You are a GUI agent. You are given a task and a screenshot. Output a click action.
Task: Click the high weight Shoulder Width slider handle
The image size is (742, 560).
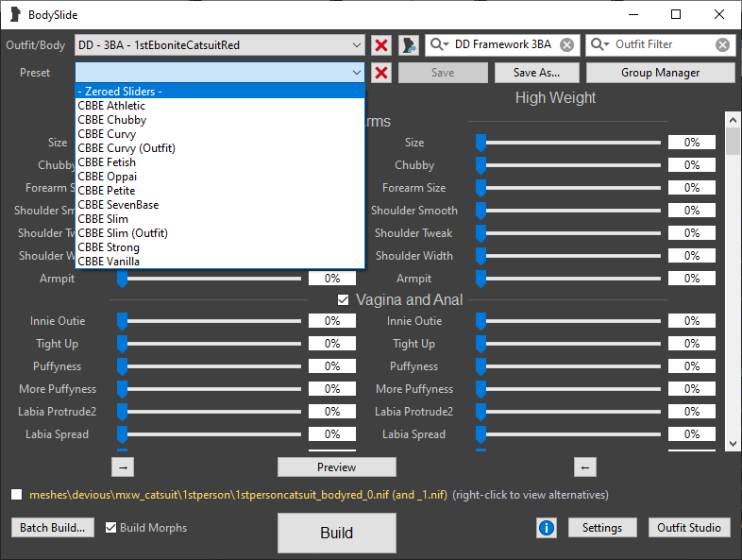(481, 256)
